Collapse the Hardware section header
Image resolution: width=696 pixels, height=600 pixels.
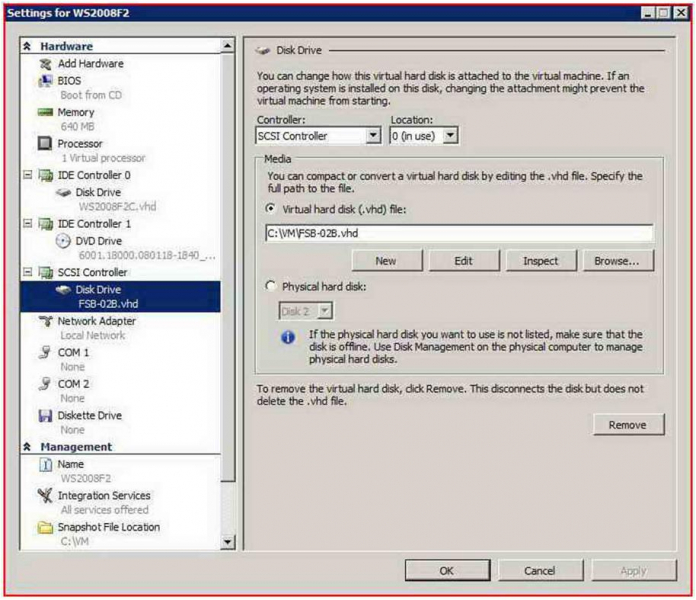pyautogui.click(x=28, y=47)
